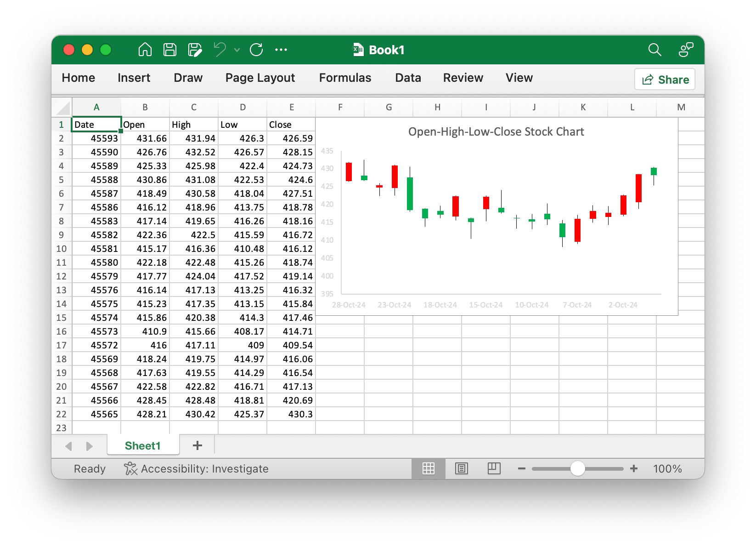Select cell containing 431.66
The image size is (756, 547).
coord(145,138)
